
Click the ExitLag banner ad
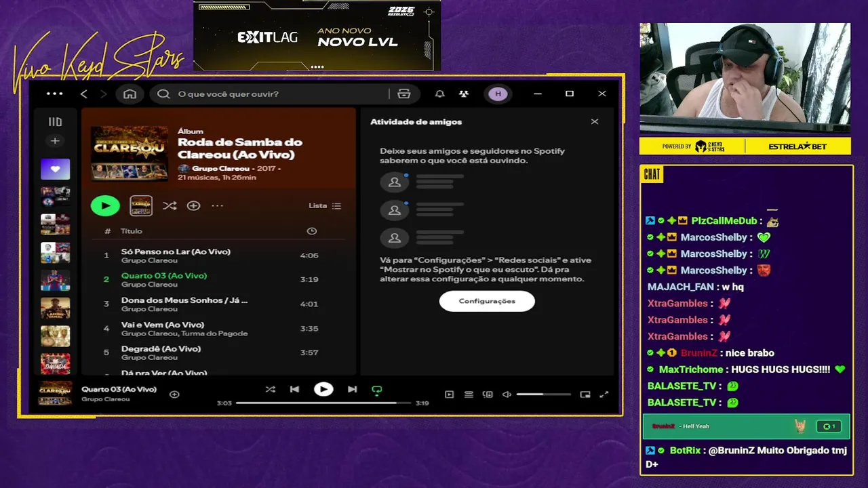[x=317, y=35]
